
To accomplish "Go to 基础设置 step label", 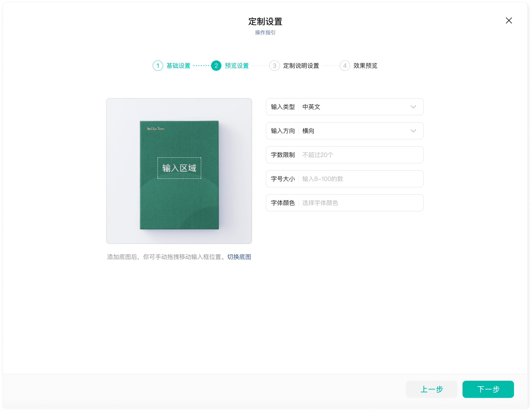I will pos(178,66).
